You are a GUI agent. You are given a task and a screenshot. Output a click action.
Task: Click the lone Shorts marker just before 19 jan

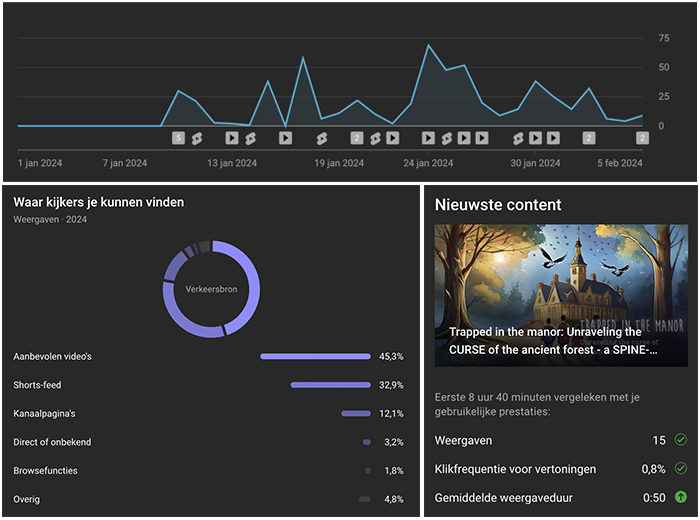321,138
